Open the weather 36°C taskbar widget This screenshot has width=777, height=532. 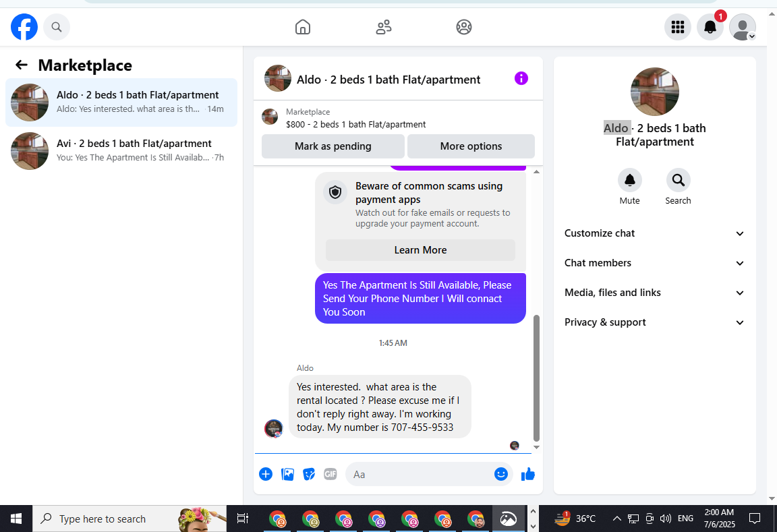(575, 519)
